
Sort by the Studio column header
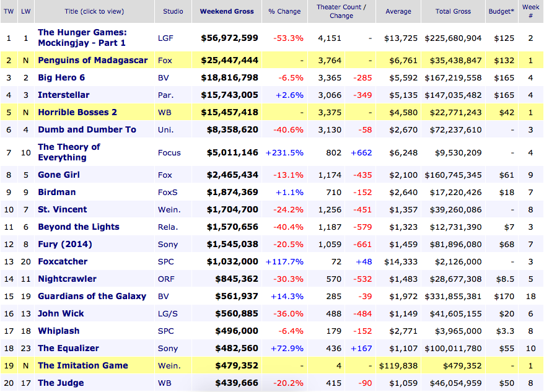pyautogui.click(x=173, y=11)
